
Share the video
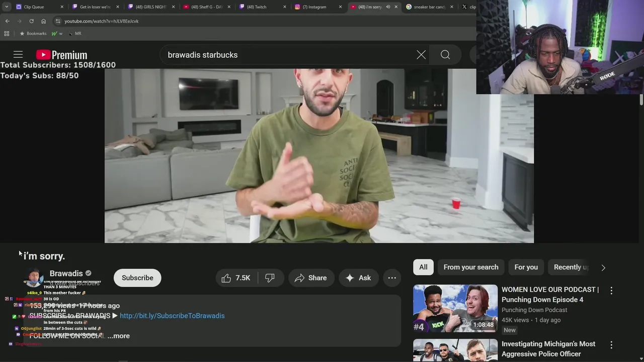tap(311, 278)
